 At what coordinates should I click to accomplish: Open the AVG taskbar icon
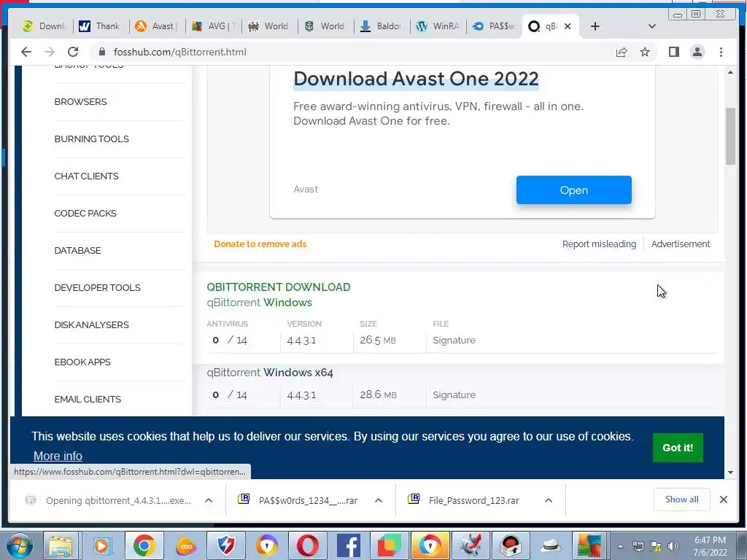589,545
